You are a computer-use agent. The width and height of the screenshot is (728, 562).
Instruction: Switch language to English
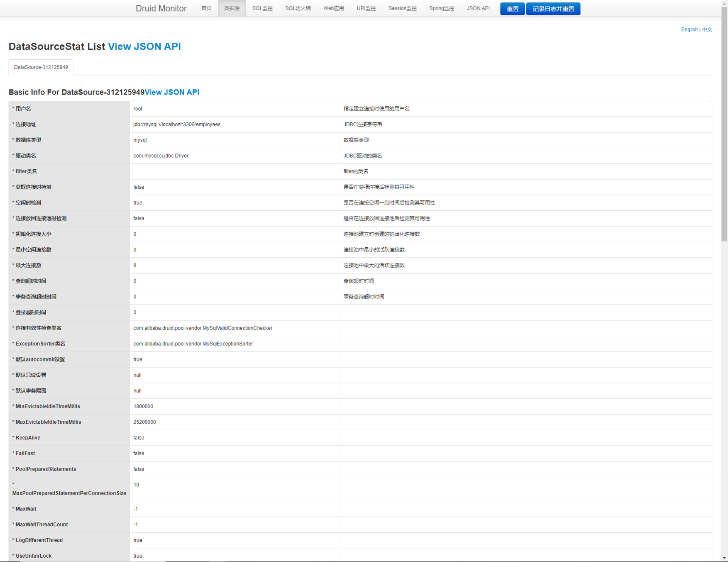click(x=689, y=29)
